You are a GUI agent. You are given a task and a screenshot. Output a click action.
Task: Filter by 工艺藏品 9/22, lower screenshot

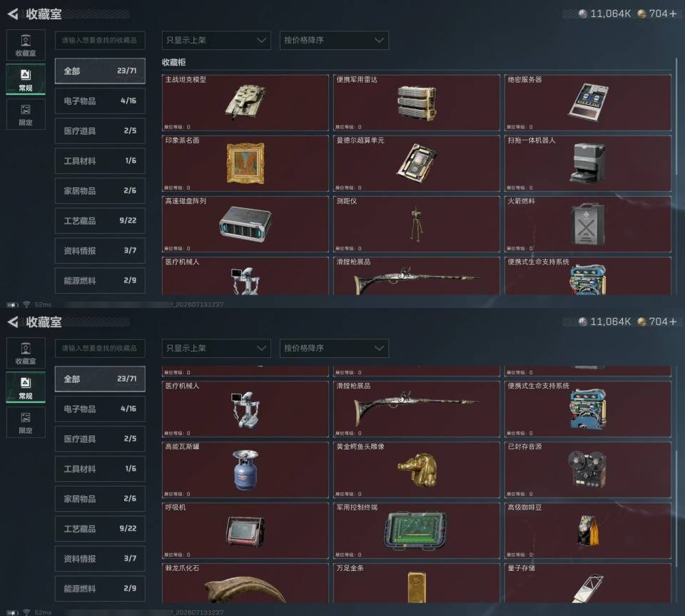pyautogui.click(x=100, y=529)
